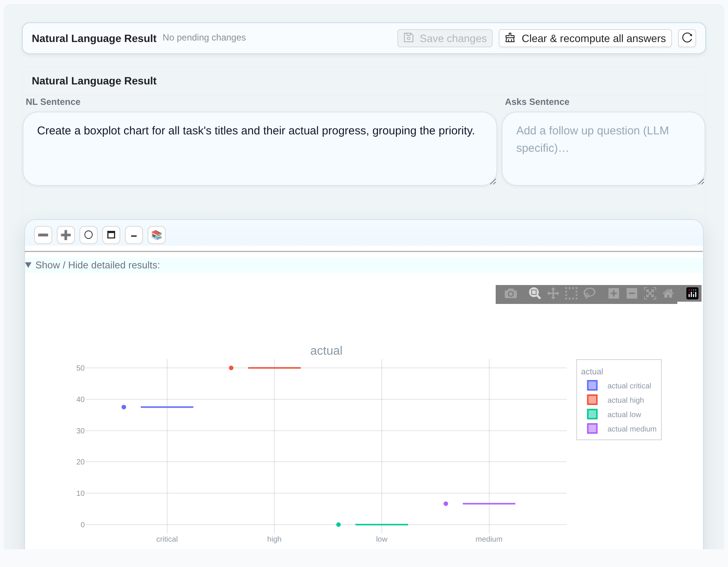Click the 'medium' x-axis label
728x567 pixels.
[489, 539]
